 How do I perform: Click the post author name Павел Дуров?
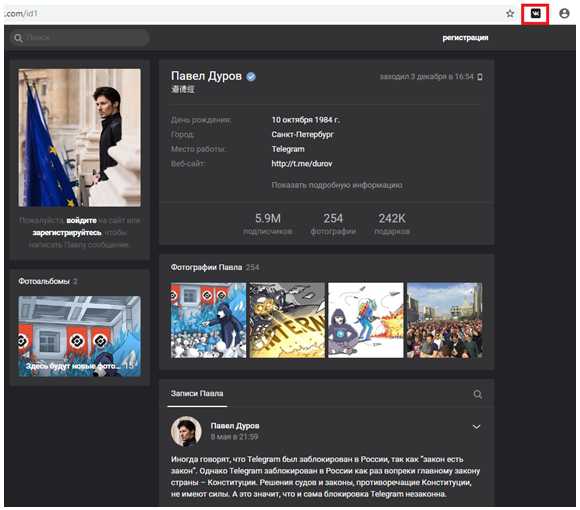(x=235, y=426)
